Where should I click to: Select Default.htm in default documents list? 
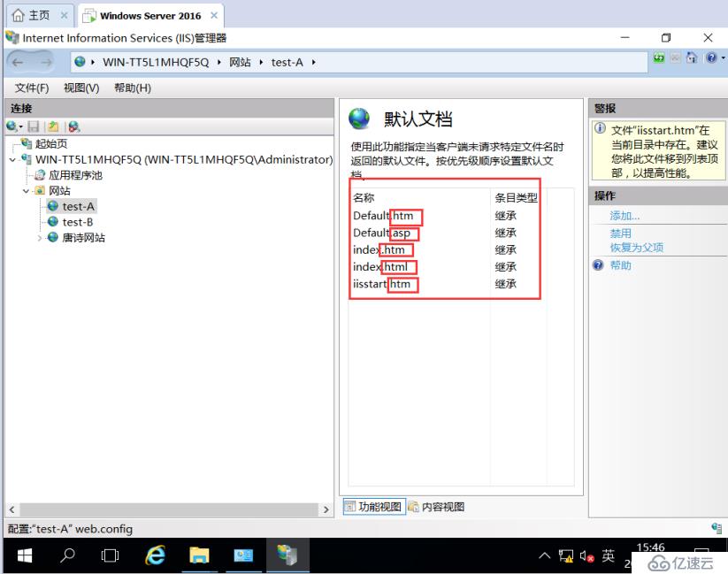pos(383,216)
